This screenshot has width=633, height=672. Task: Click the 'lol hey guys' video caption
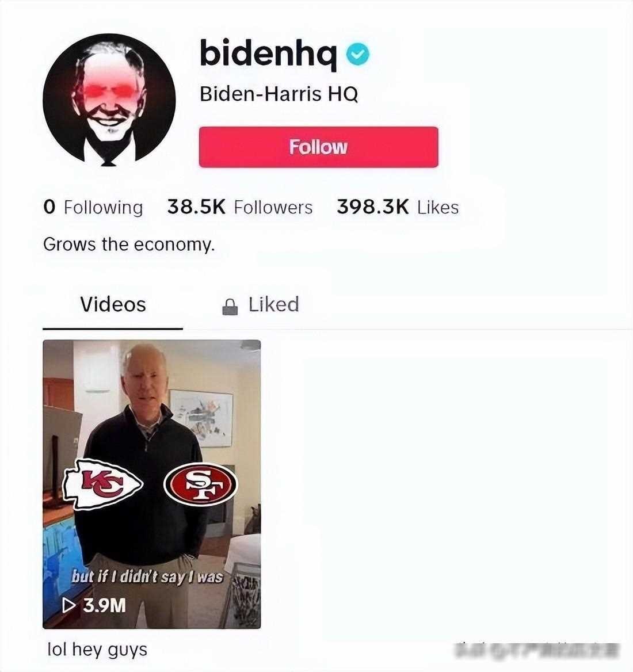pyautogui.click(x=97, y=650)
